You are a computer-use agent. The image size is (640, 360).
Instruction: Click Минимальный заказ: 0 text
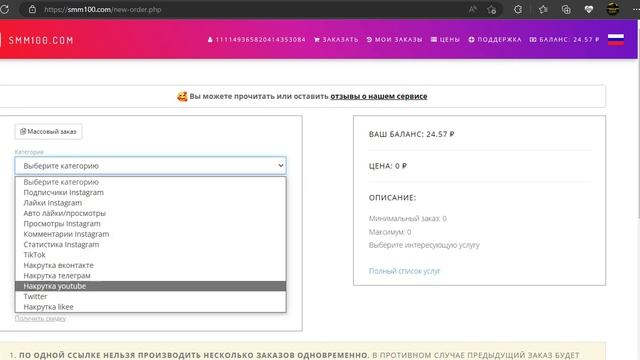click(x=408, y=219)
